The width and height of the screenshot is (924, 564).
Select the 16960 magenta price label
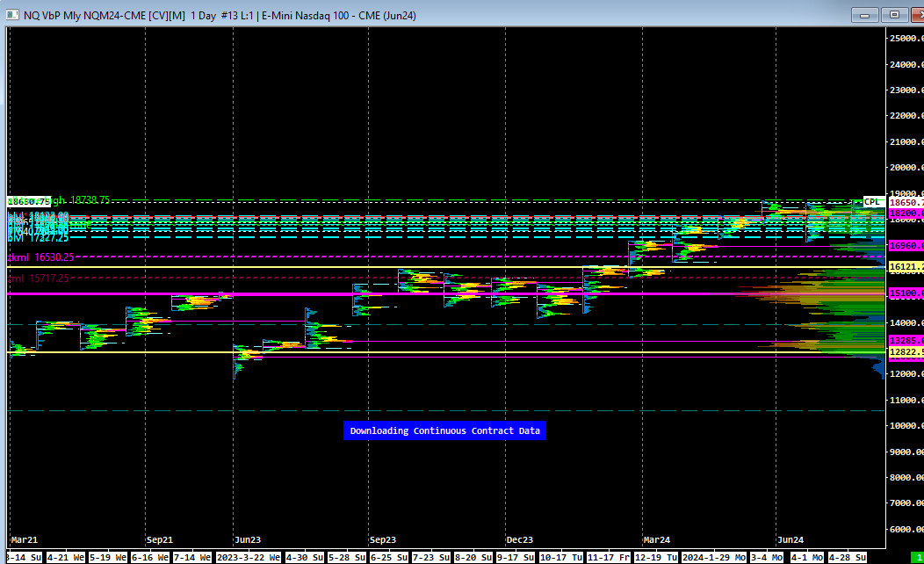906,246
